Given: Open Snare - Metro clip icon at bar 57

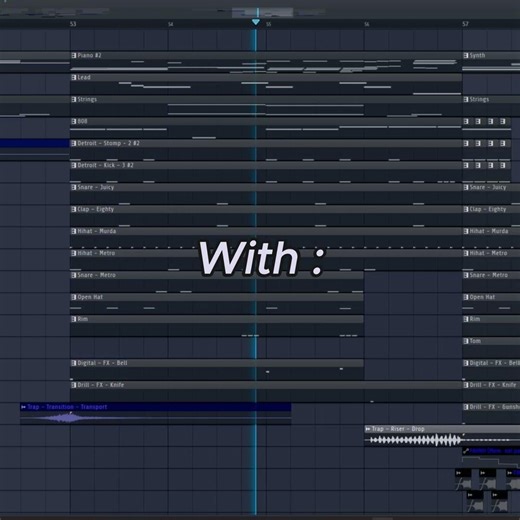Looking at the screenshot, I should click(466, 275).
